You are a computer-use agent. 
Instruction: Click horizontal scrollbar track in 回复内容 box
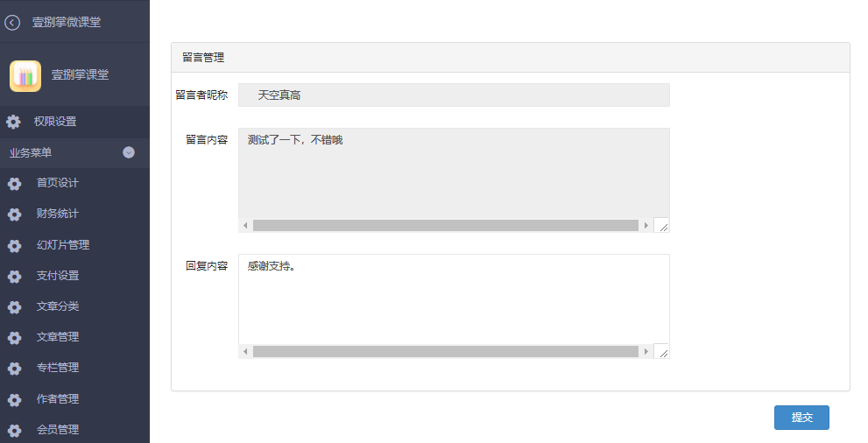click(x=446, y=352)
